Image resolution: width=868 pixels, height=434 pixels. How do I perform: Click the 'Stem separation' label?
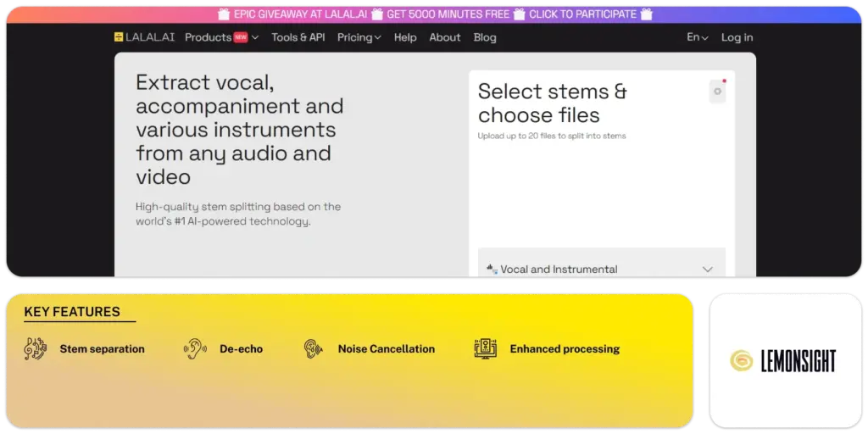pos(102,349)
